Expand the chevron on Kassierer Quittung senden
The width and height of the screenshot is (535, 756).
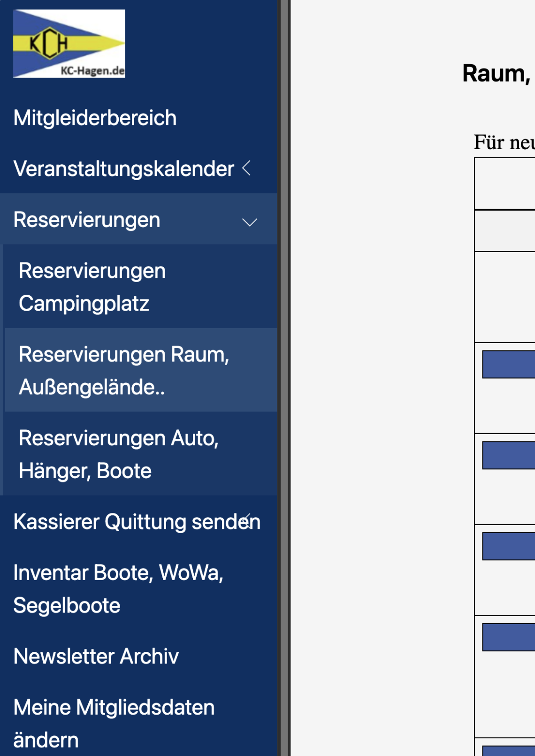(246, 521)
